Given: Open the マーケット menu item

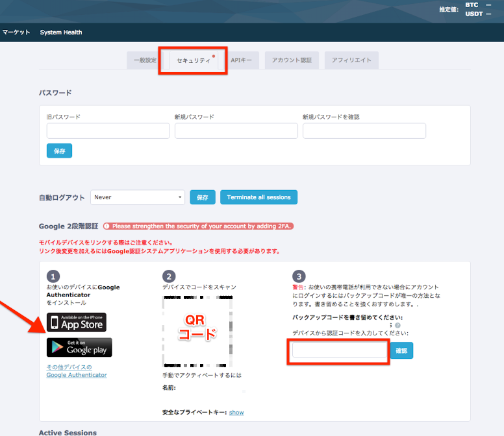Looking at the screenshot, I should pyautogui.click(x=16, y=32).
